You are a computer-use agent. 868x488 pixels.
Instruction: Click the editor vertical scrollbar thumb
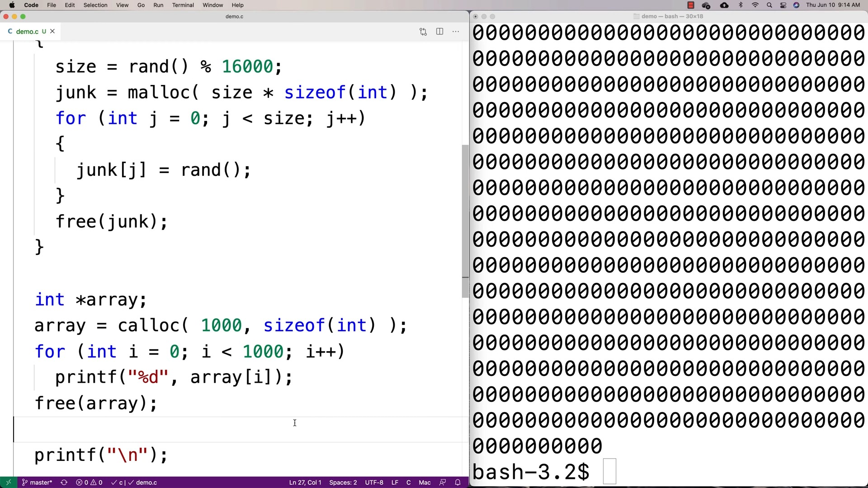click(465, 221)
